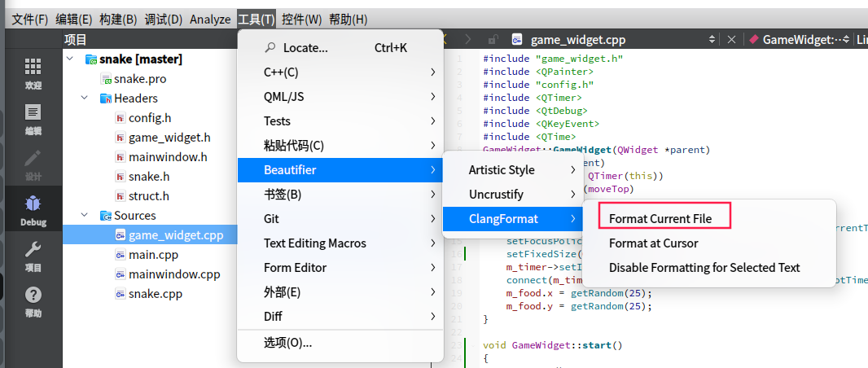The width and height of the screenshot is (868, 368).
Task: Open the 构建(B) menu
Action: coord(118,20)
